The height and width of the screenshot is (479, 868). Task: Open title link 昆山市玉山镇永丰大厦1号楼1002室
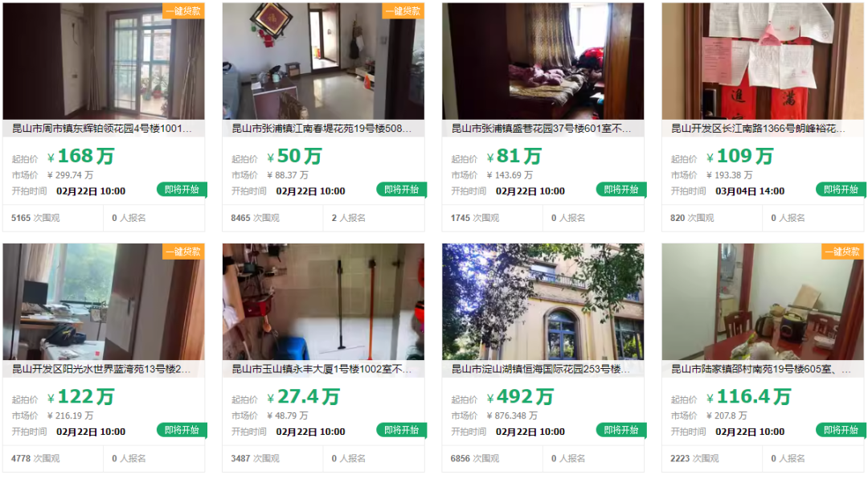click(x=321, y=369)
